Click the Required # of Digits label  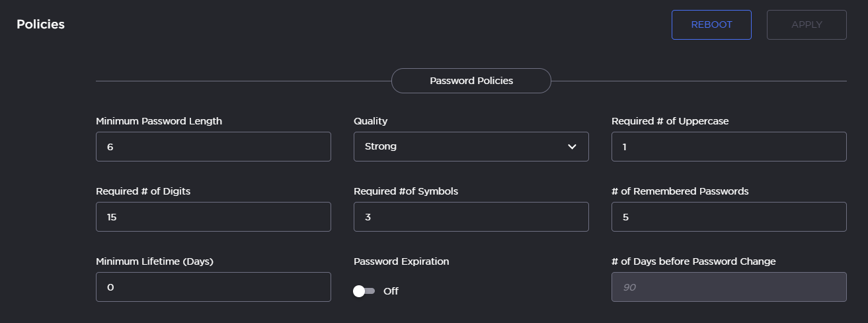143,191
